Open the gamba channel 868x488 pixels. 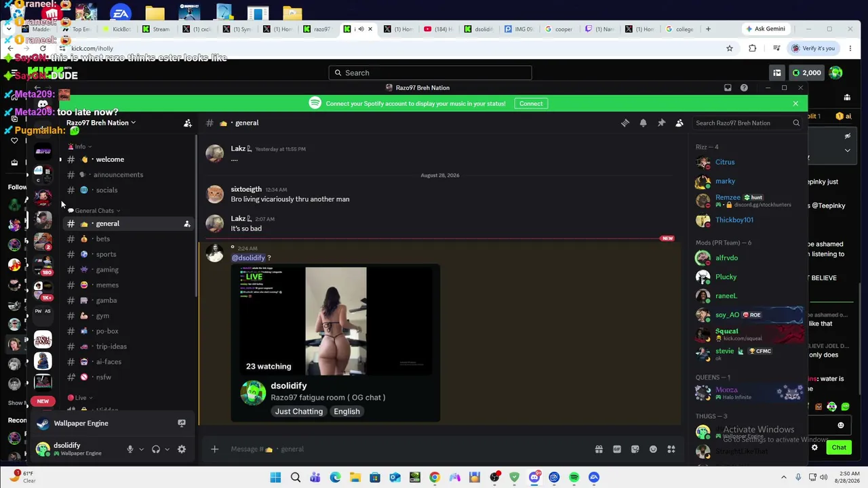coord(129,300)
